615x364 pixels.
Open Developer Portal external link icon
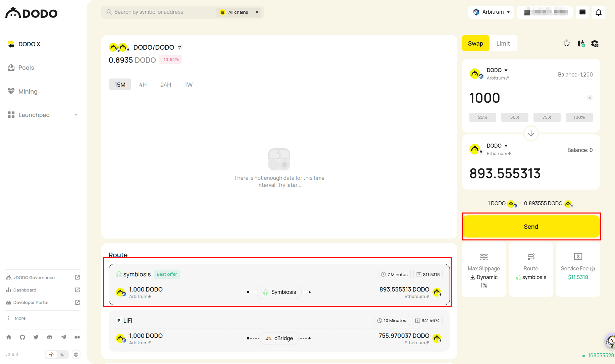pyautogui.click(x=78, y=303)
